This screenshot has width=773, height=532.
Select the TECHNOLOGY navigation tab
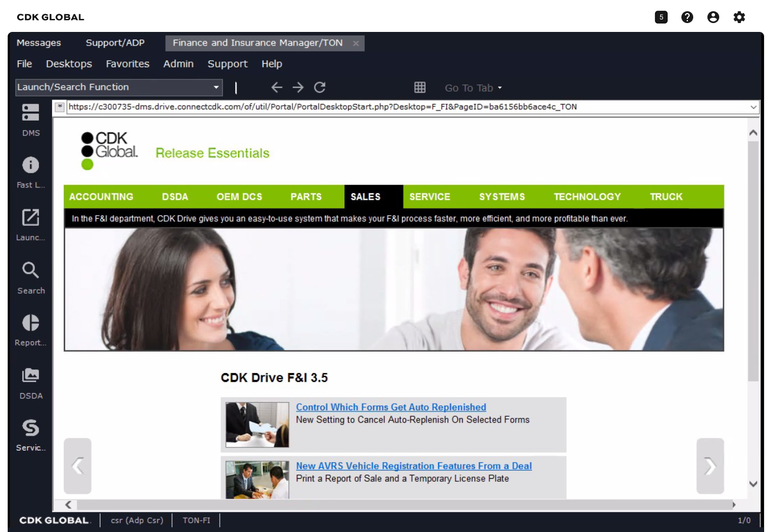[x=587, y=197]
